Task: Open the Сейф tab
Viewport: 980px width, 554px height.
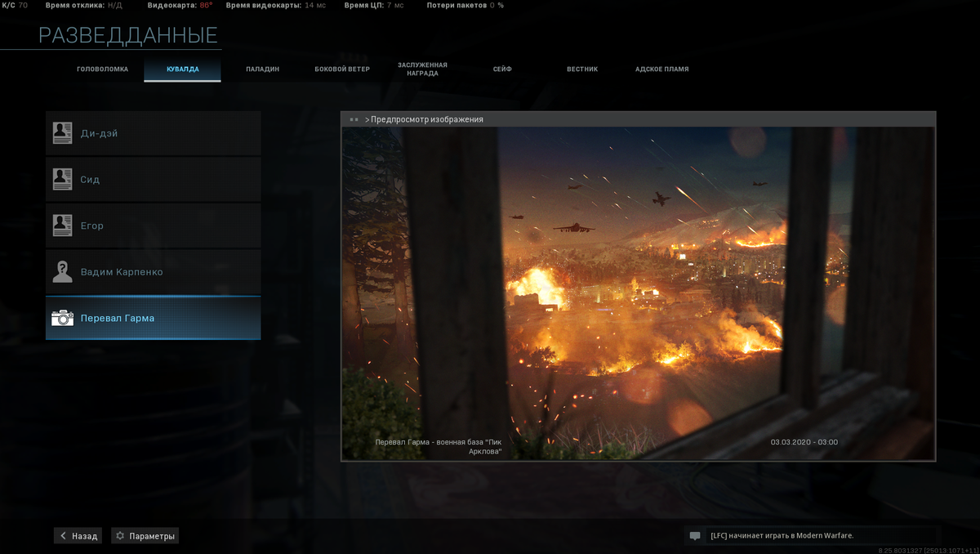Action: click(x=502, y=69)
